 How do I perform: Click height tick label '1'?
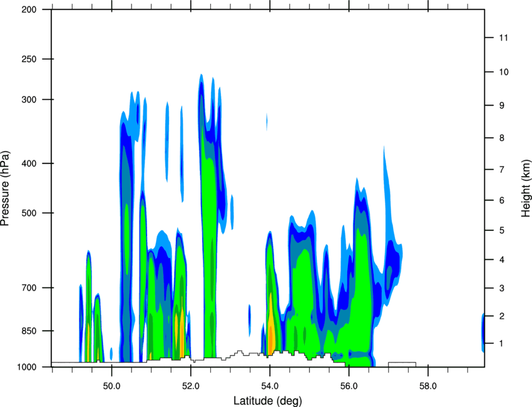[502, 344]
